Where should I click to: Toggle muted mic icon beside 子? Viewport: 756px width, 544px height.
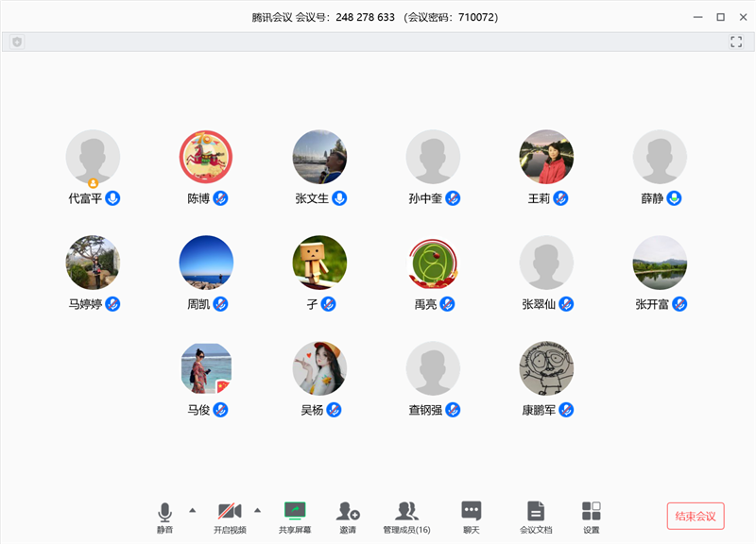point(328,304)
